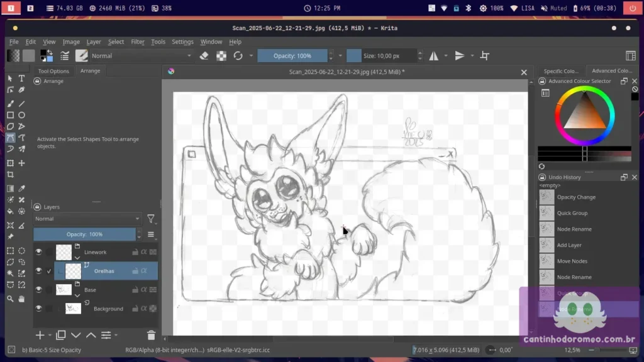Select the Polyline tool
Viewport: 644px width, 362px height.
pyautogui.click(x=22, y=126)
